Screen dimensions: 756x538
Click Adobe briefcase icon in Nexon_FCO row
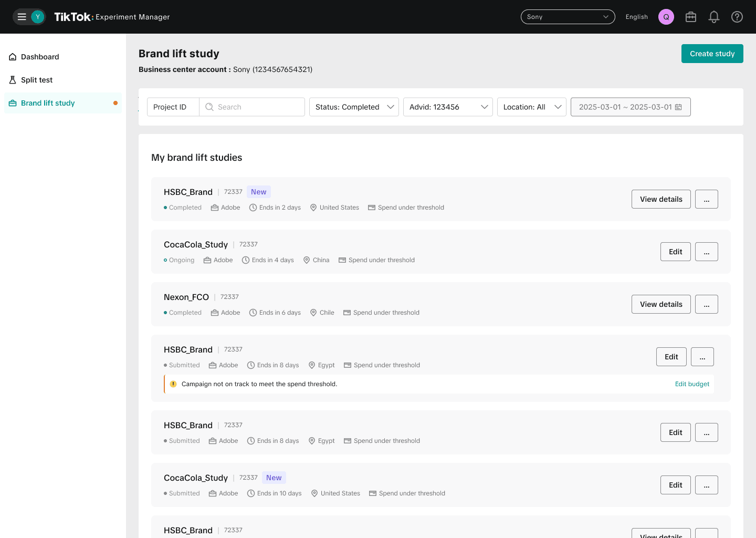(x=215, y=313)
